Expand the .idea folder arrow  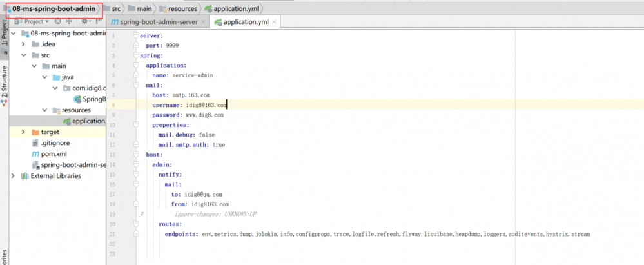(x=24, y=44)
